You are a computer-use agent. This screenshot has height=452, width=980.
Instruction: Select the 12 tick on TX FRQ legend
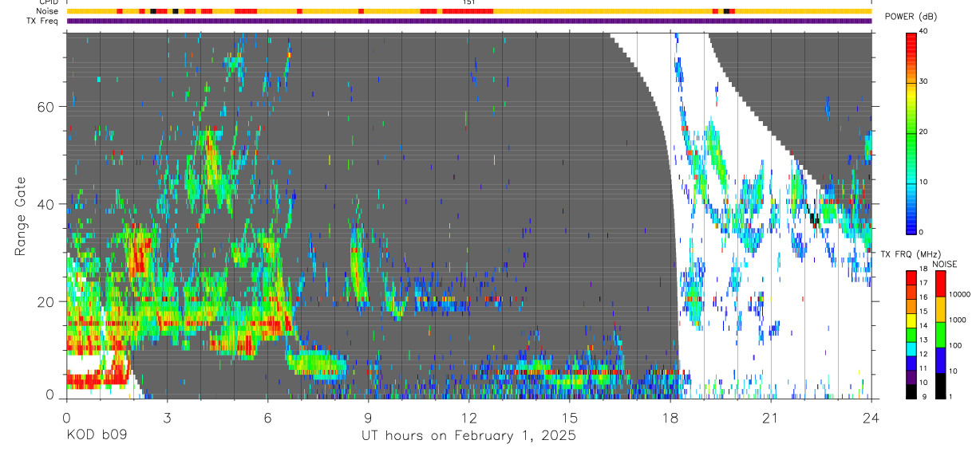pos(923,355)
